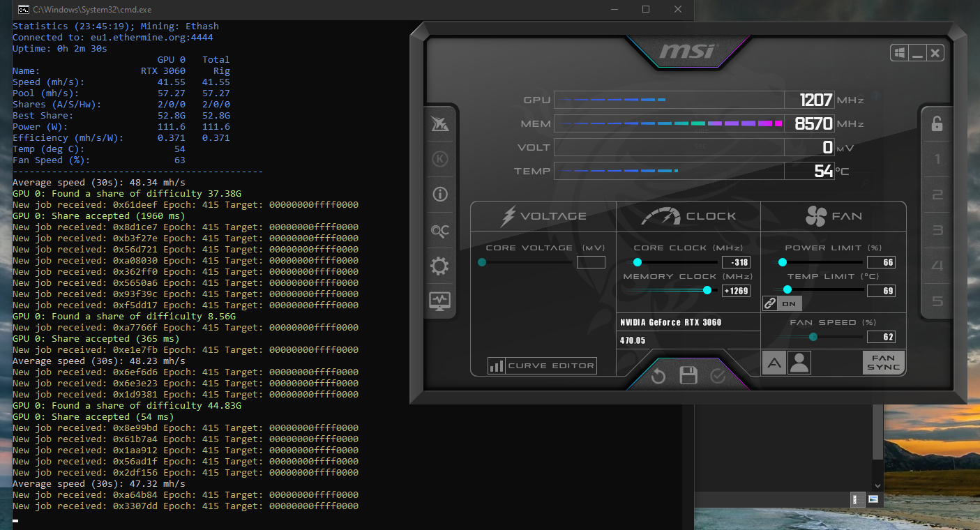Open the Afterburner mode icon in left sidebar
980x530 pixels.
tap(440, 124)
